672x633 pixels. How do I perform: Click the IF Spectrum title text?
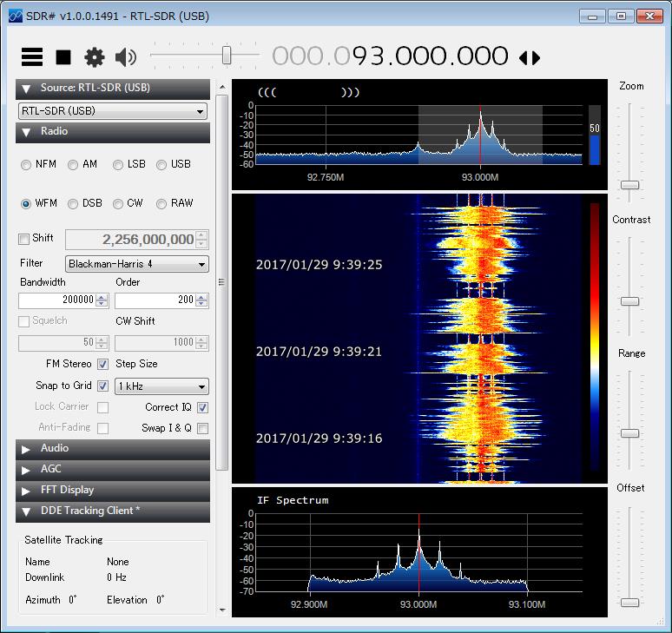point(293,500)
